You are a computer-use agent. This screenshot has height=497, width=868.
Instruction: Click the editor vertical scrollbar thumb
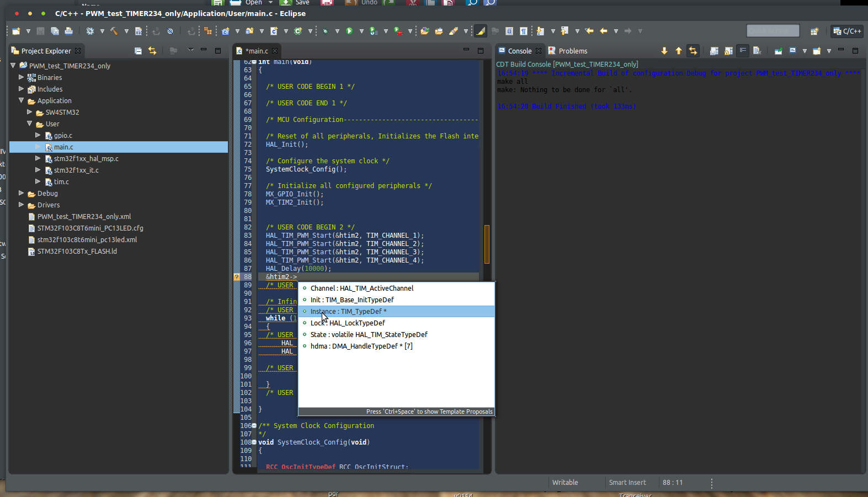[x=487, y=244]
